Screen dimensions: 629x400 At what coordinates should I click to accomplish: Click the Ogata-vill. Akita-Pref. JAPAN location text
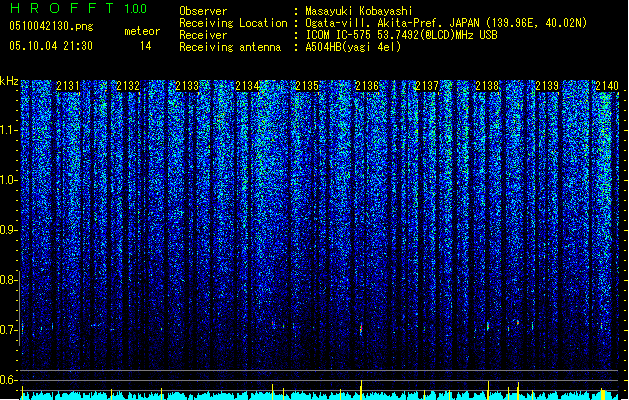pos(446,23)
